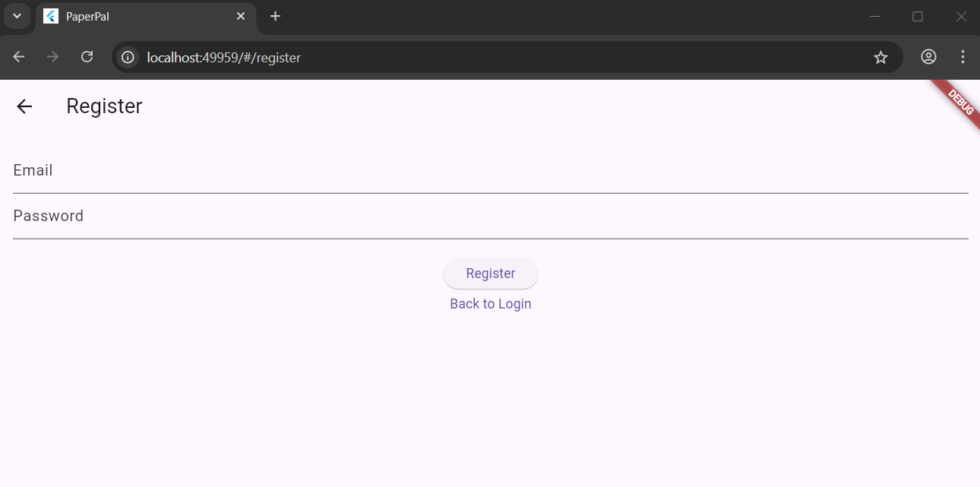Open a new browser tab
Image resolution: width=980 pixels, height=487 pixels.
pos(275,16)
